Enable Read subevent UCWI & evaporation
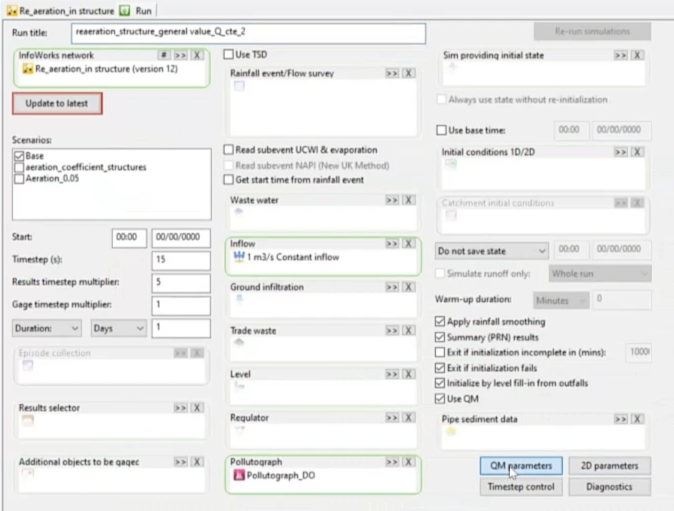Screen dimensions: 674x511 (x=229, y=150)
